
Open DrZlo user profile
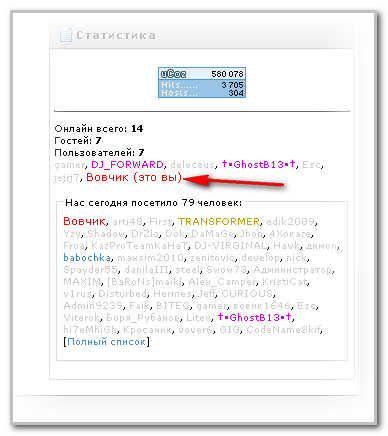point(145,234)
